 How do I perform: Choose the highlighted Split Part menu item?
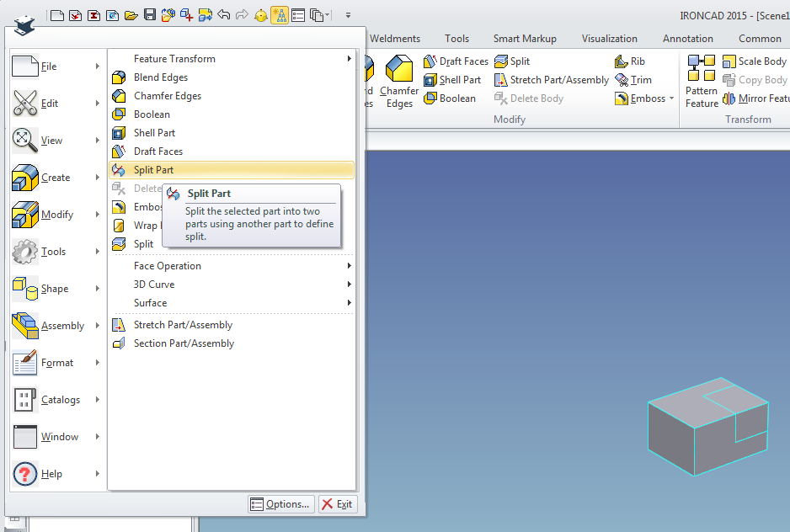232,170
